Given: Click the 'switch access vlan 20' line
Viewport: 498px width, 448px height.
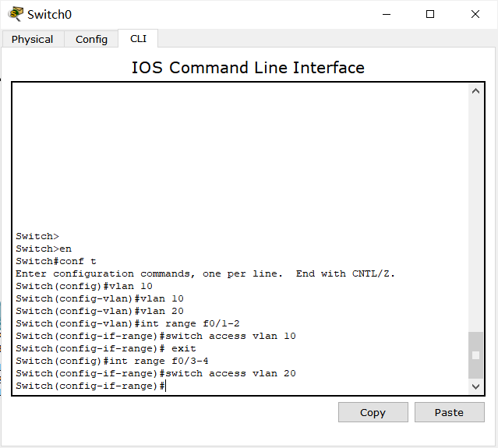Looking at the screenshot, I should pyautogui.click(x=156, y=373).
